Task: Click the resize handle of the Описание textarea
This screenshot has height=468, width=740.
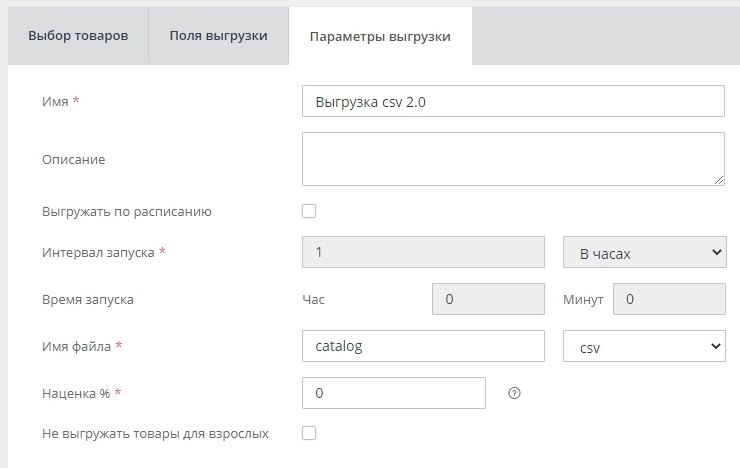Action: click(x=718, y=179)
